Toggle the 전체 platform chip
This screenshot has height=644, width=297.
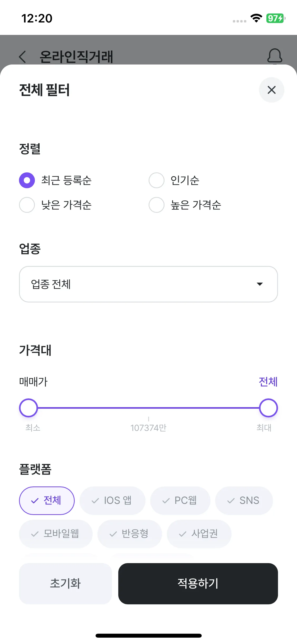47,500
